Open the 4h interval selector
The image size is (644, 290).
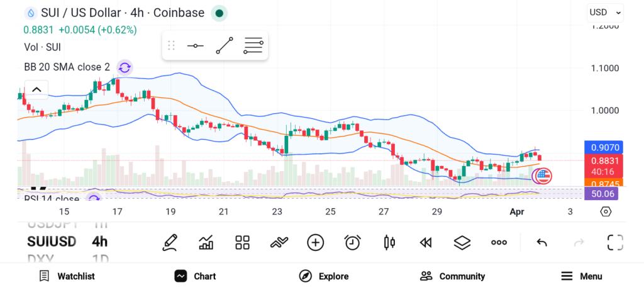coord(99,242)
